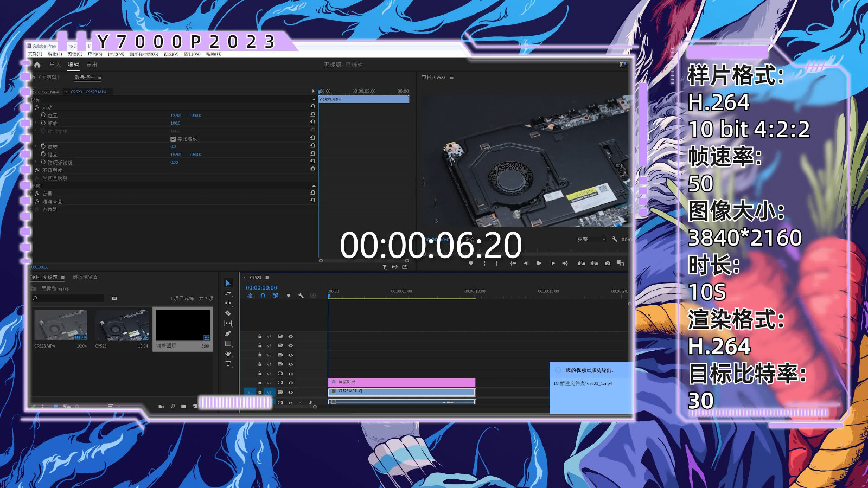The image size is (868, 488).
Task: Click New Bin icon in Project panel
Action: point(183,406)
